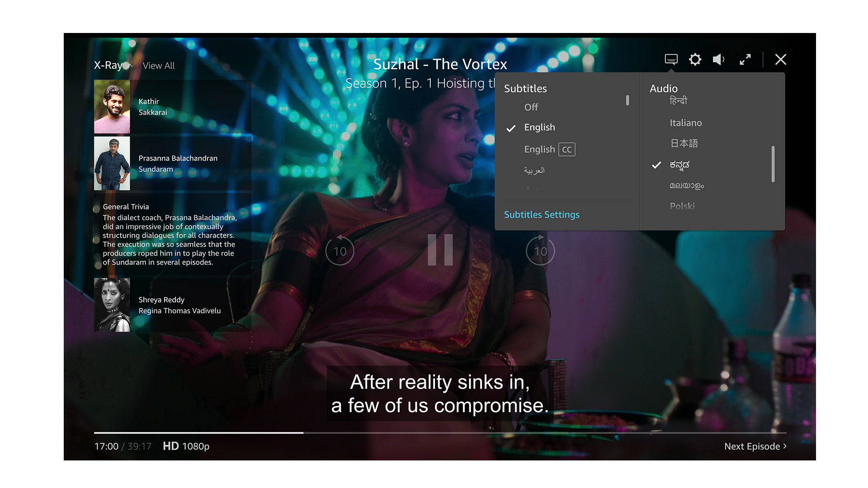Switch audio to Polski

click(x=682, y=206)
